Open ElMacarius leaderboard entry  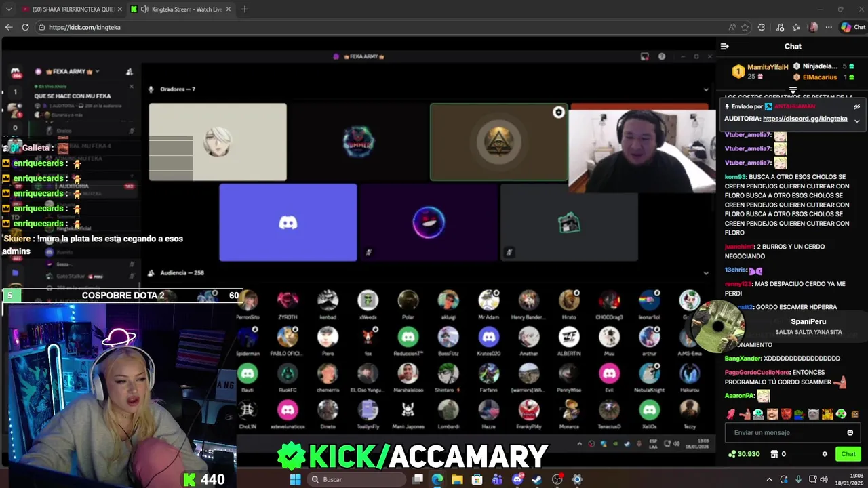point(819,77)
